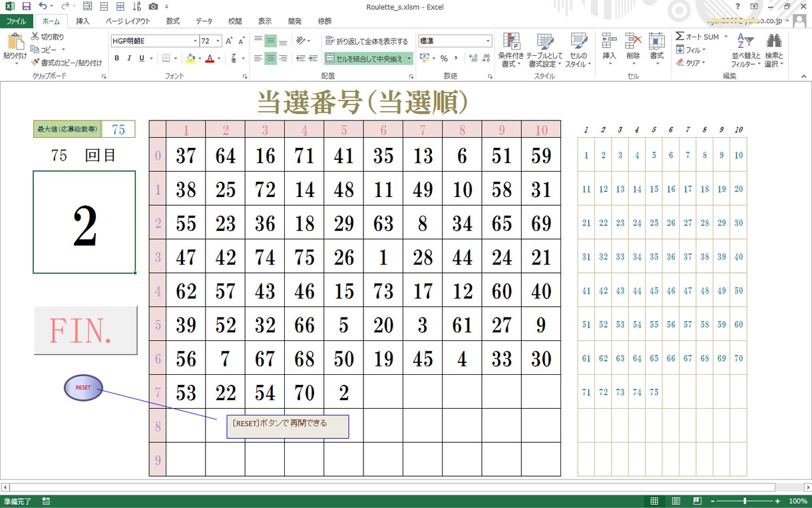Switch to the Formulas 数式 tab

tap(173, 21)
